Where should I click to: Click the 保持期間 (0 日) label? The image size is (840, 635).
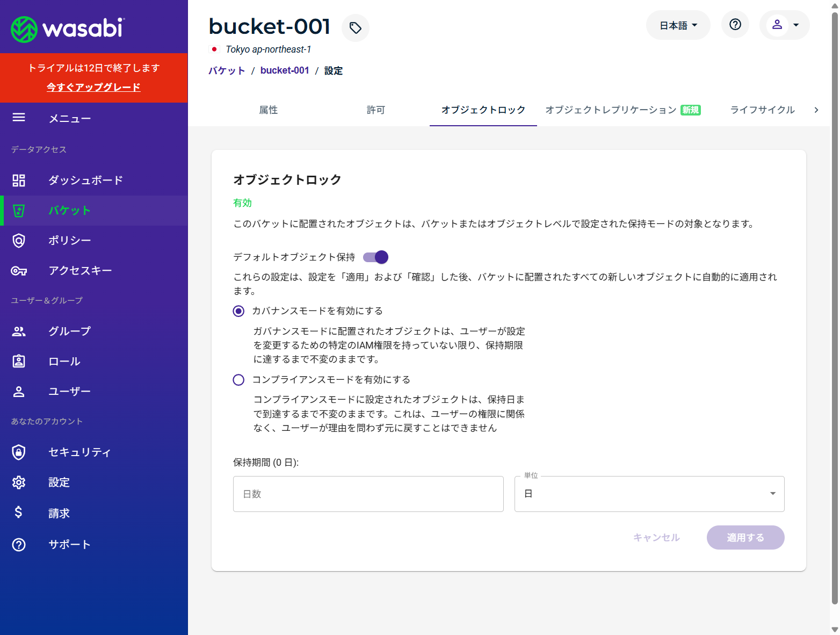[266, 463]
